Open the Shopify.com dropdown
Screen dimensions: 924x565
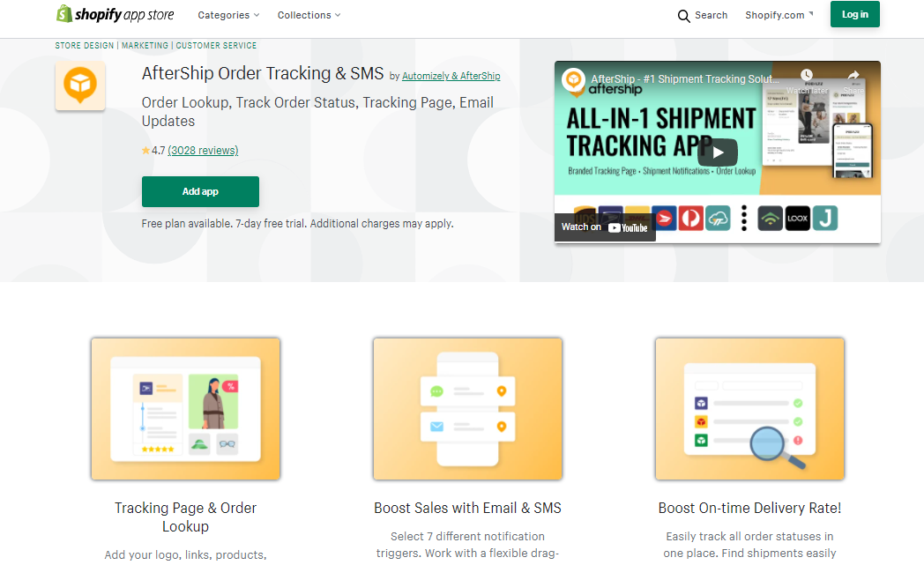point(779,15)
